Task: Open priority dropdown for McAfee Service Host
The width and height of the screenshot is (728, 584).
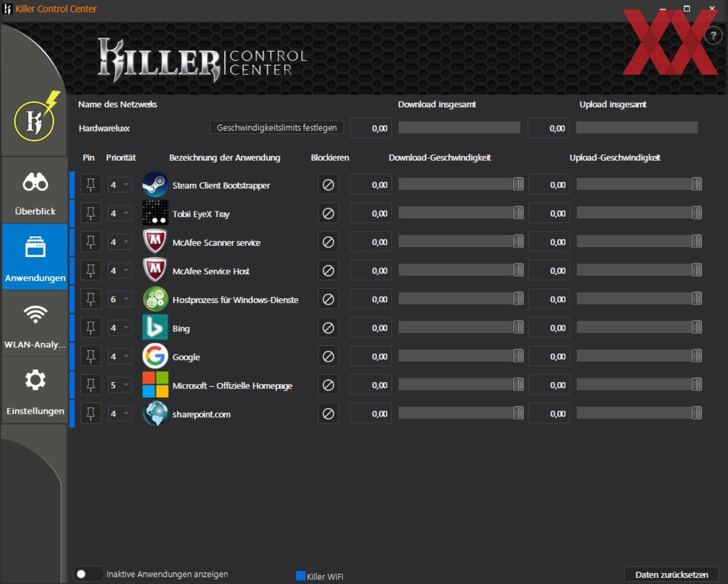Action: (x=119, y=270)
